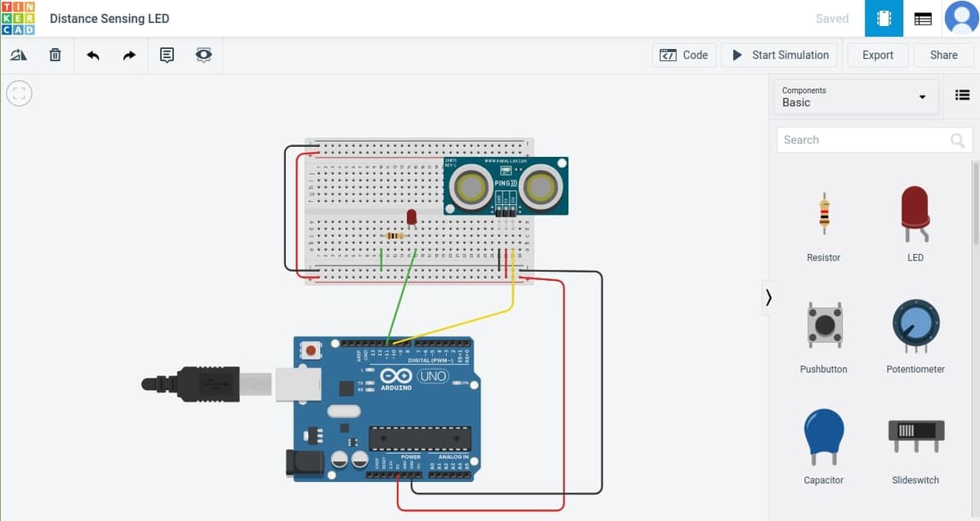
Task: Focus the components Search field
Action: tap(875, 140)
